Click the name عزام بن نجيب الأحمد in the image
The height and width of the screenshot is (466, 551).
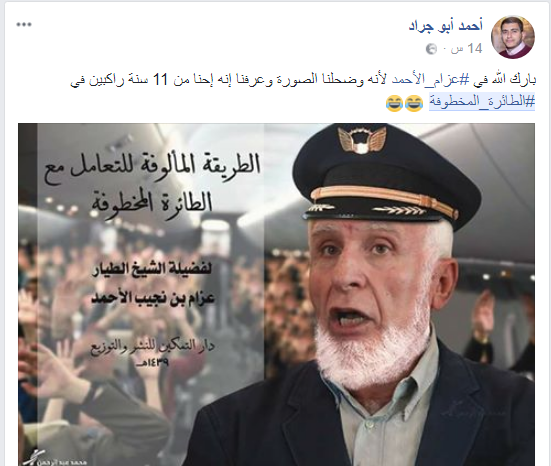pyautogui.click(x=153, y=298)
